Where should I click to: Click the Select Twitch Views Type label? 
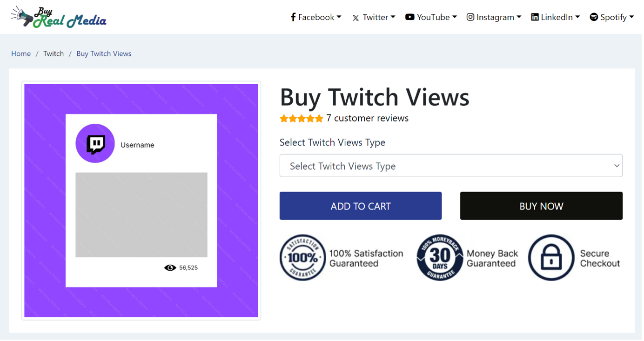tap(332, 142)
